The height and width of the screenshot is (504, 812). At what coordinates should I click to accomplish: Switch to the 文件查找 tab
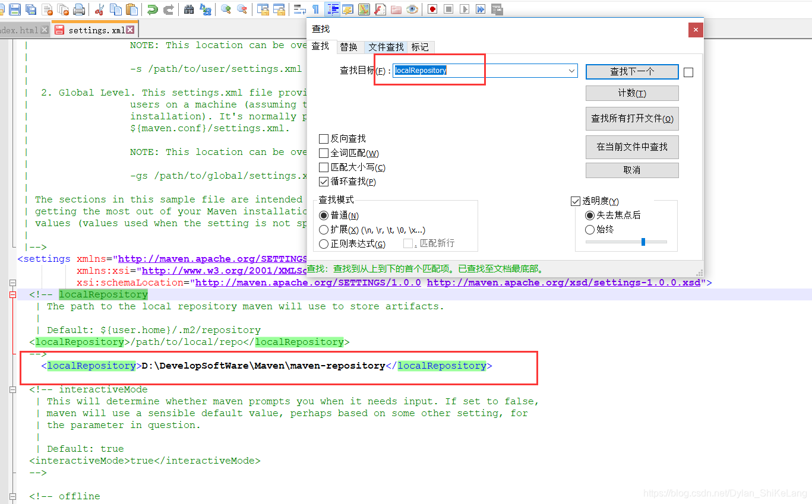[386, 47]
